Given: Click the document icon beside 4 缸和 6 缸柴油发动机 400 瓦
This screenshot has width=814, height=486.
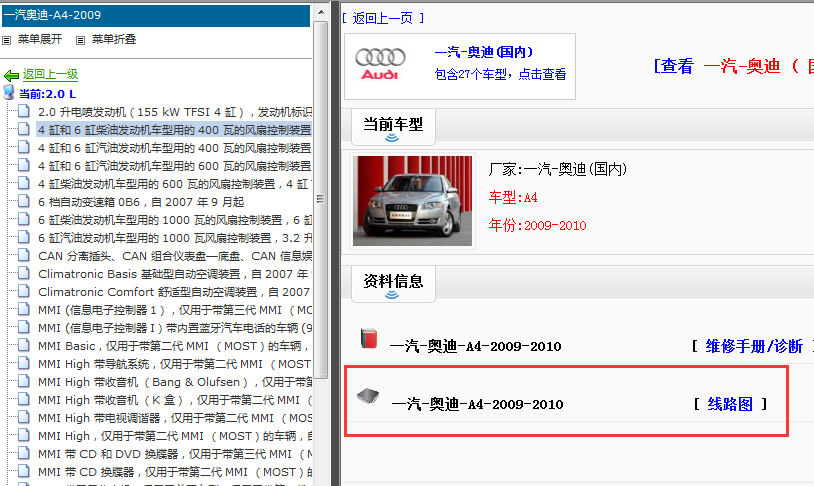Looking at the screenshot, I should [x=24, y=129].
